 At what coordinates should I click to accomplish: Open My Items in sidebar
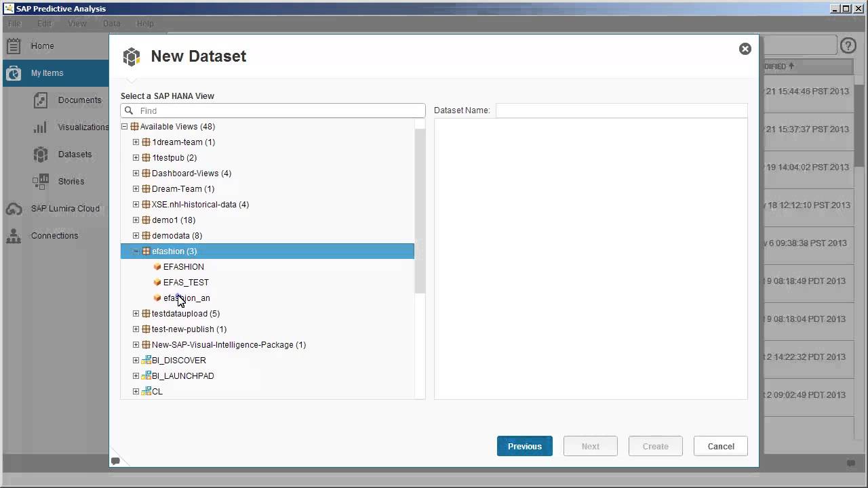[54, 73]
